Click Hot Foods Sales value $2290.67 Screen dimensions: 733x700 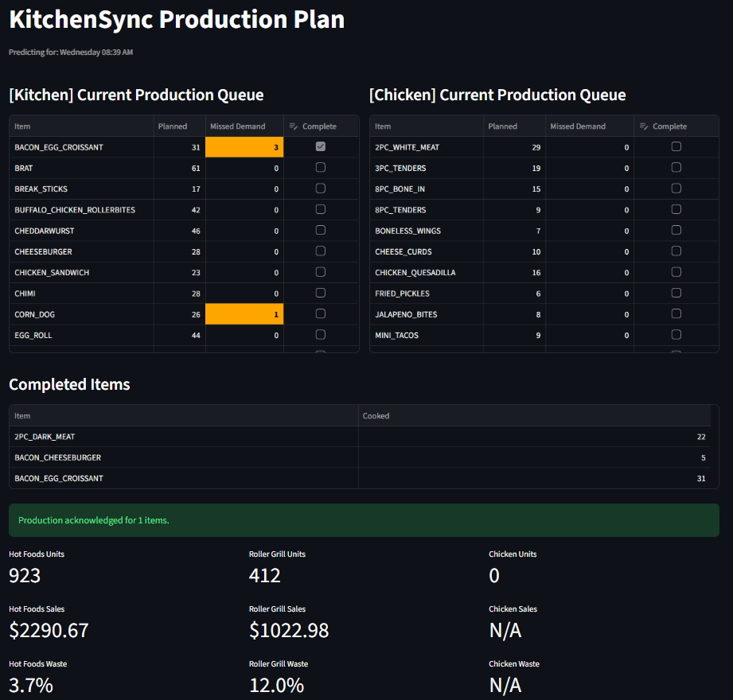click(49, 630)
